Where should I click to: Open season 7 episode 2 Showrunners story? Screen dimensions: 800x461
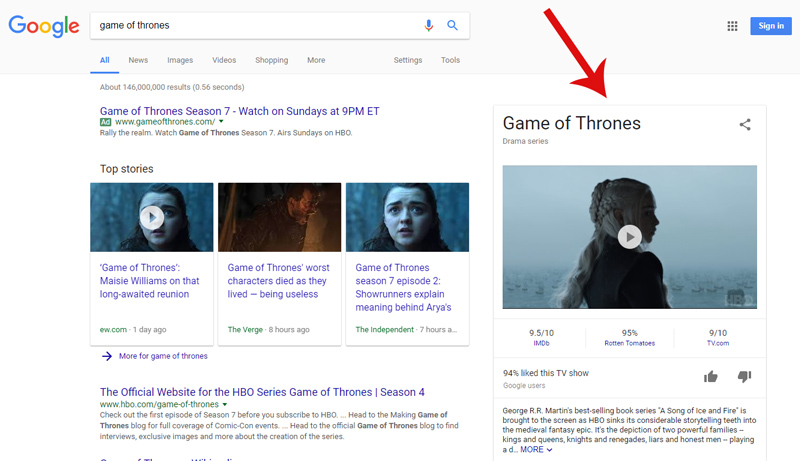(404, 288)
